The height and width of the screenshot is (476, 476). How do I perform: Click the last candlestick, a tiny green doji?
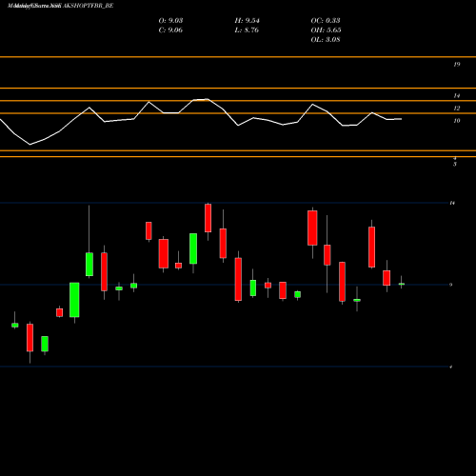(x=402, y=284)
